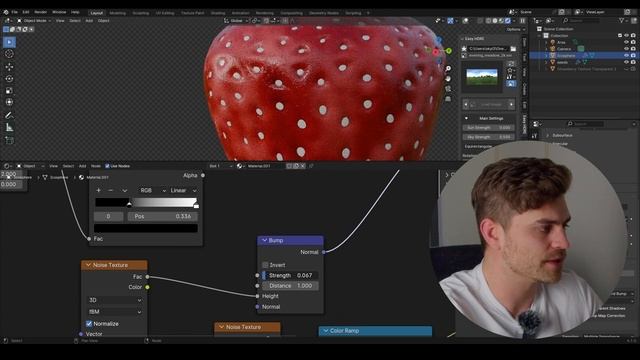
Task: Disable Icosphere in renders camera toggle
Action: (633, 55)
